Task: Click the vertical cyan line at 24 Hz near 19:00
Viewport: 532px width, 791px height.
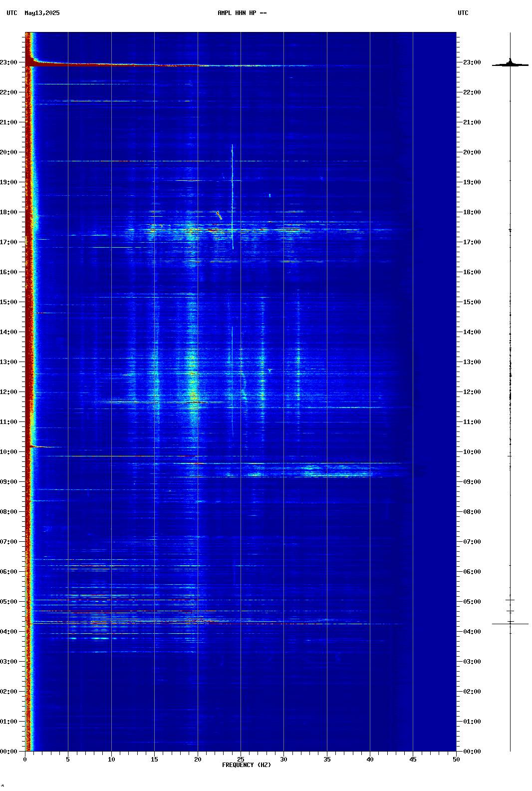Action: [232, 196]
